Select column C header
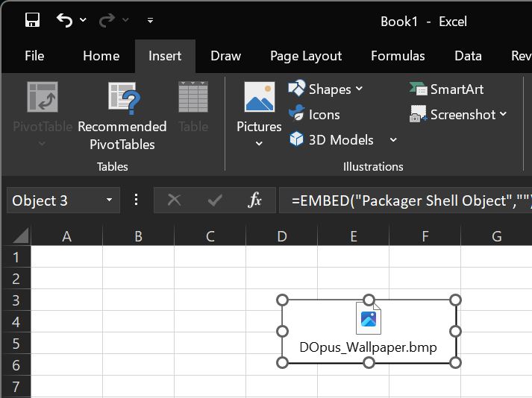This screenshot has height=398, width=532. coord(210,236)
